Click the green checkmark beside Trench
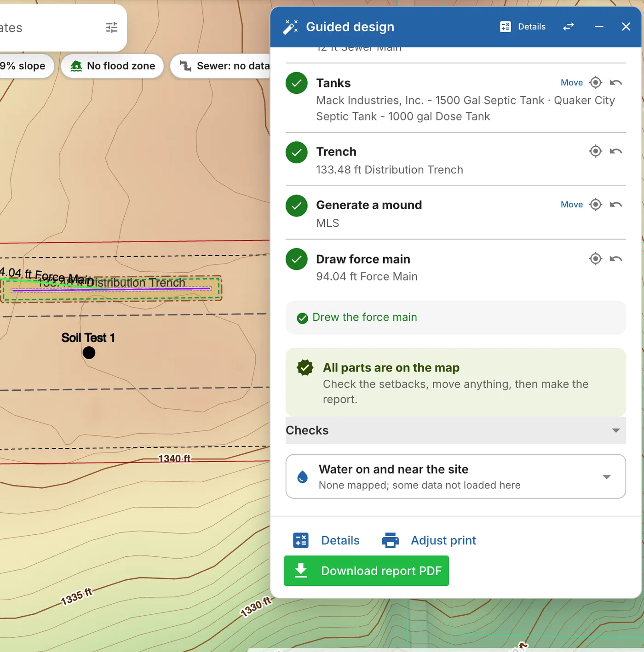Image resolution: width=644 pixels, height=652 pixels. coord(297,152)
